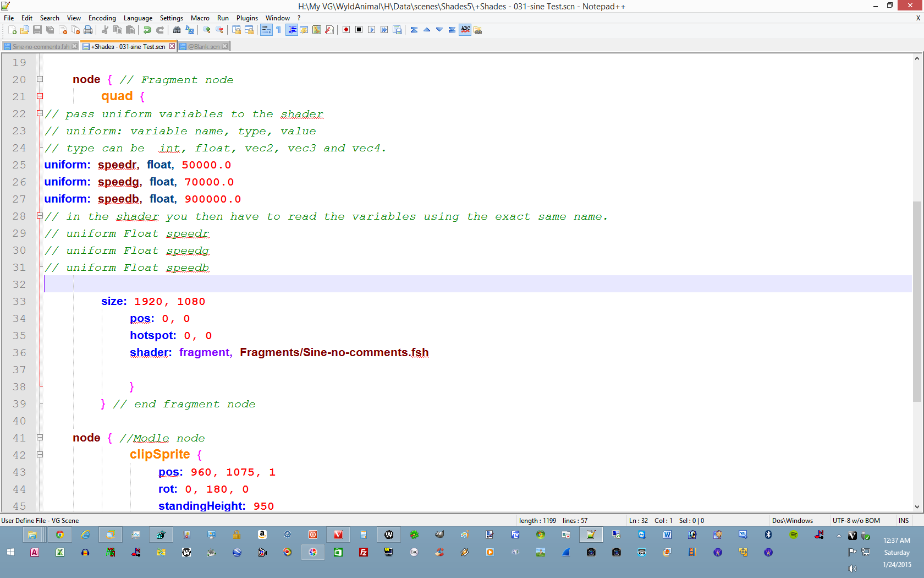Collapse the clipSprite fold at line 42
Viewport: 924px width, 578px height.
tap(40, 455)
